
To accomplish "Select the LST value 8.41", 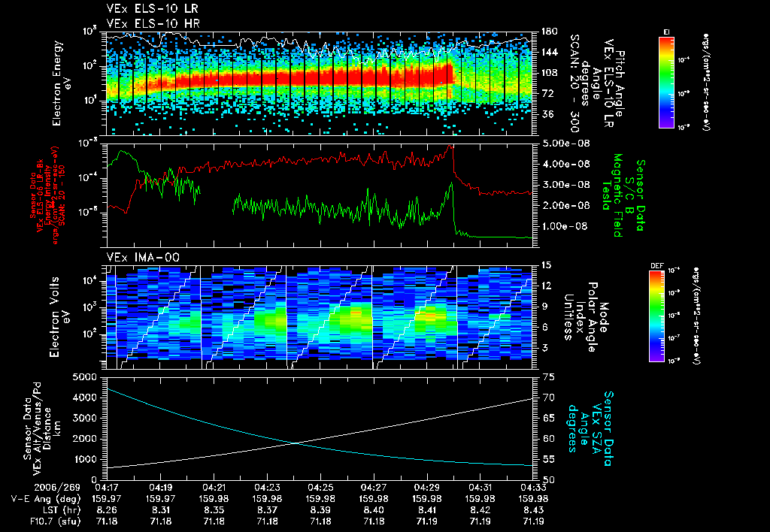I will 427,510.
